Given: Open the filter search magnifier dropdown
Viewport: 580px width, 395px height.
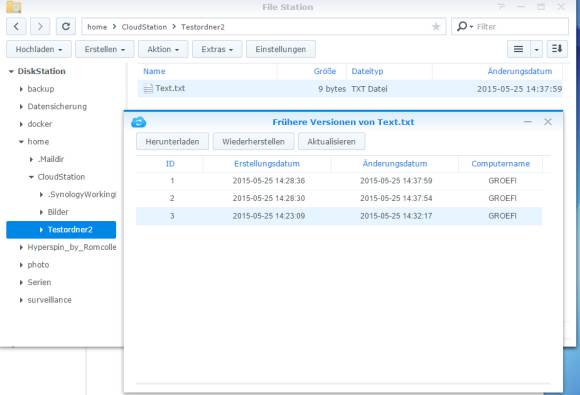Looking at the screenshot, I should coord(465,27).
